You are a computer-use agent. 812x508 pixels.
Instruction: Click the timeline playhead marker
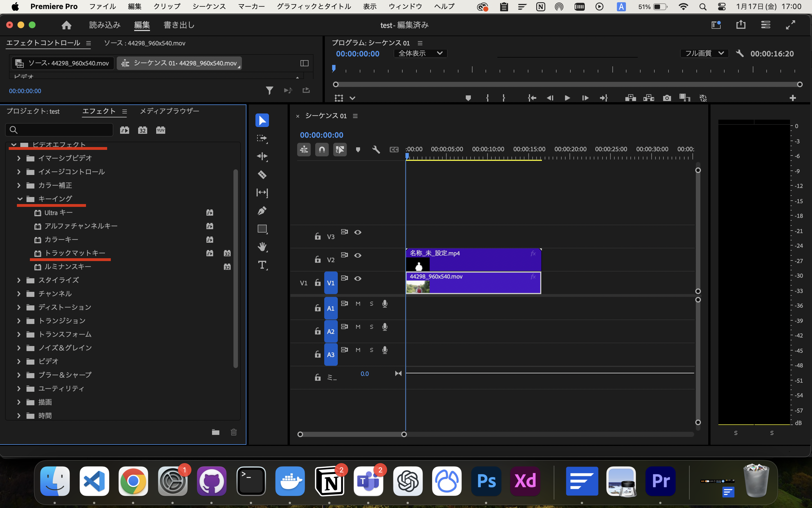(407, 157)
